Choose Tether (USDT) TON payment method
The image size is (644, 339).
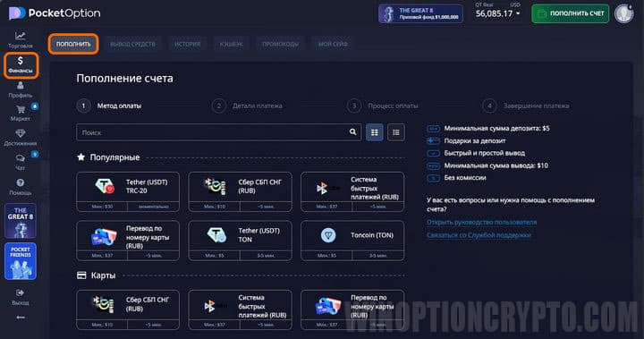click(x=240, y=241)
